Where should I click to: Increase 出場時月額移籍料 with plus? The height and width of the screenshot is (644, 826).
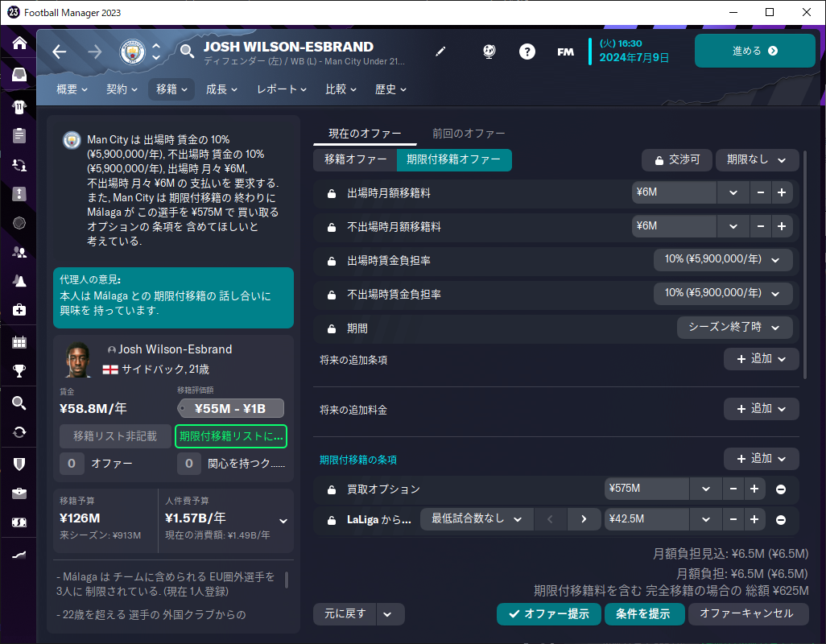coord(782,192)
